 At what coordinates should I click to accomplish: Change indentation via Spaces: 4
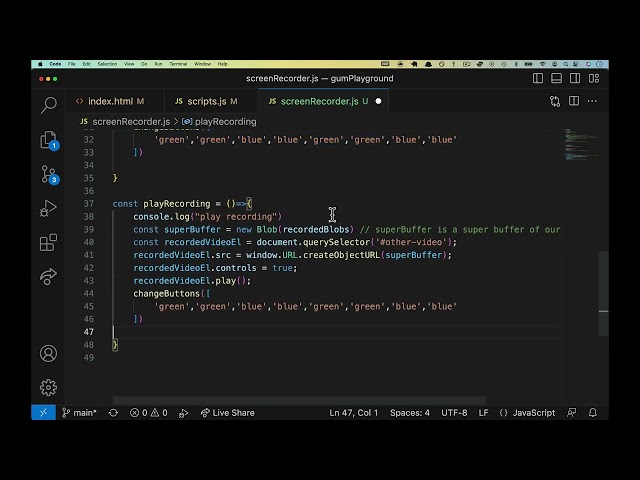[410, 413]
